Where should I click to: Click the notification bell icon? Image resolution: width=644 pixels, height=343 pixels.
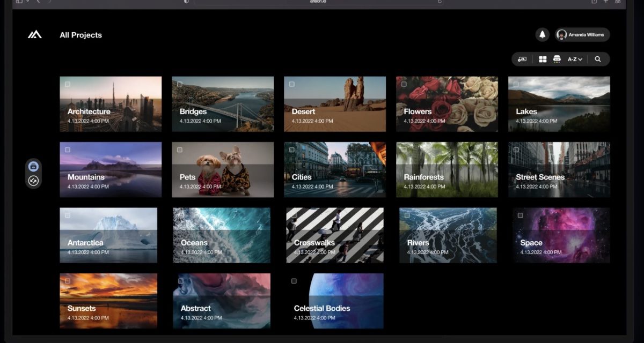[542, 35]
